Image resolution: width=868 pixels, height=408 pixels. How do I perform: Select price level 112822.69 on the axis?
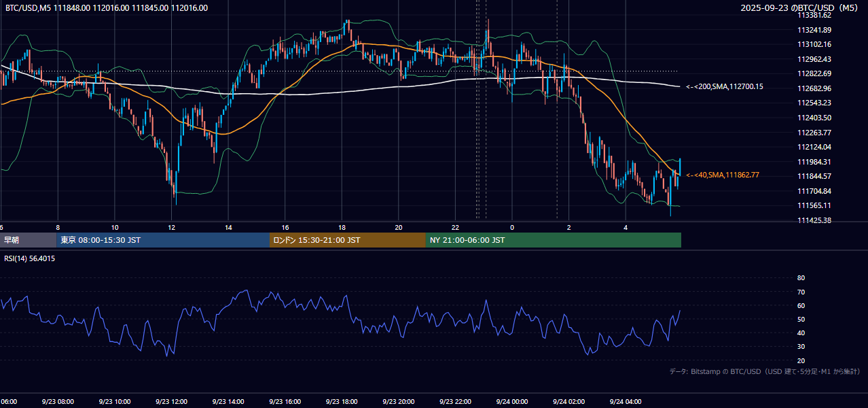(x=814, y=73)
